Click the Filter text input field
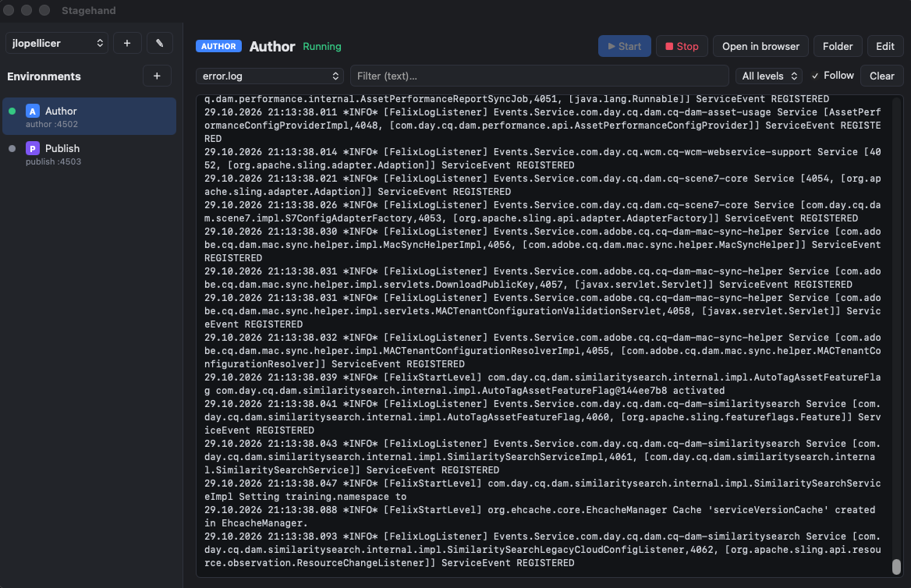This screenshot has width=911, height=588. coord(539,76)
